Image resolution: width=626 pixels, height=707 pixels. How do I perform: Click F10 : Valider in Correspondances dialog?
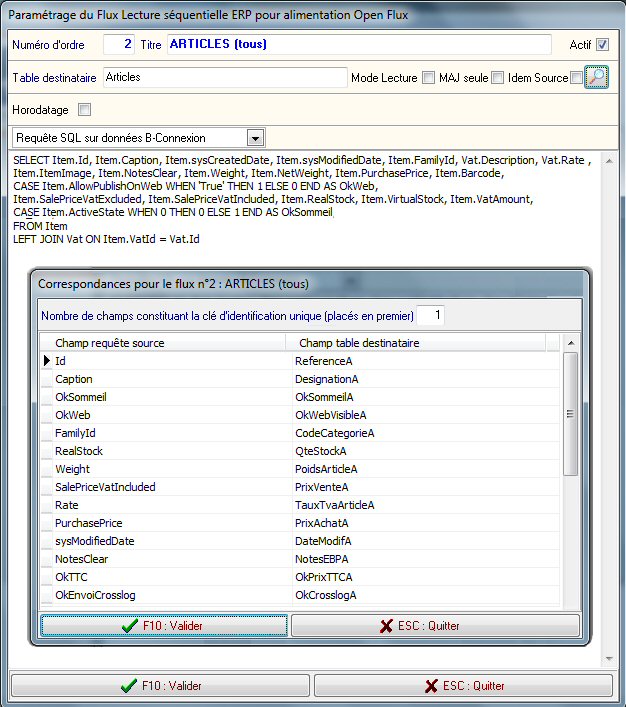point(164,625)
